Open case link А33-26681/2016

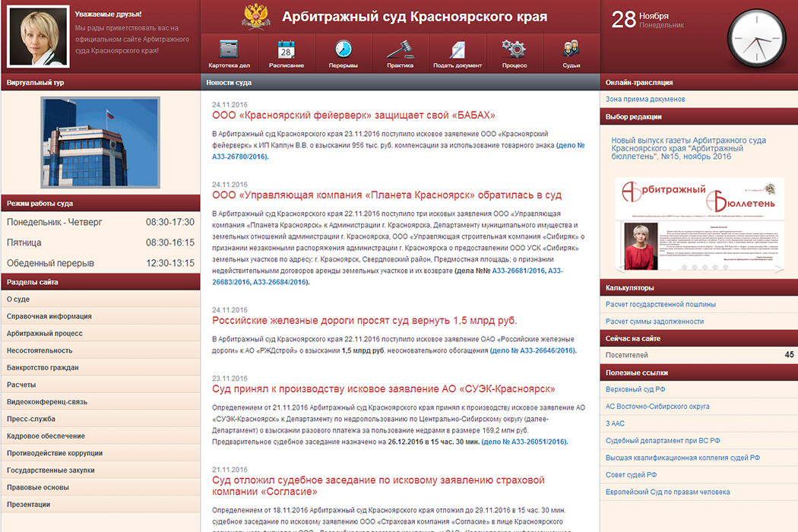[x=518, y=271]
